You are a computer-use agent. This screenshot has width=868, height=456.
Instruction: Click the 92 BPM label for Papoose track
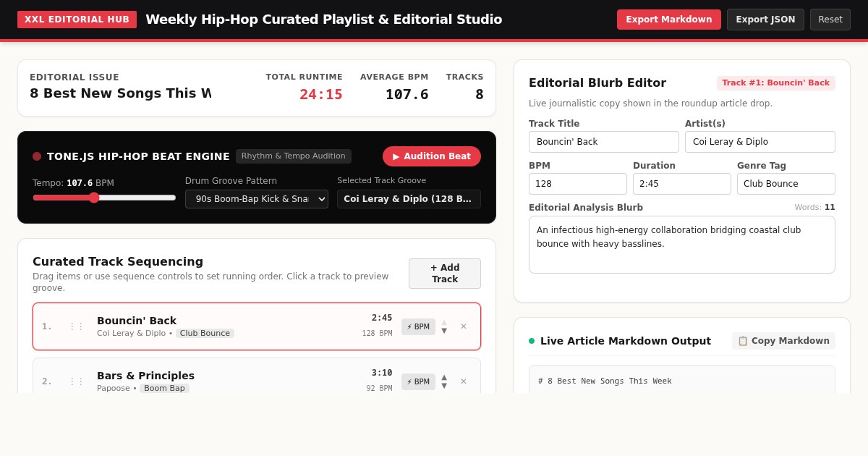pyautogui.click(x=379, y=389)
